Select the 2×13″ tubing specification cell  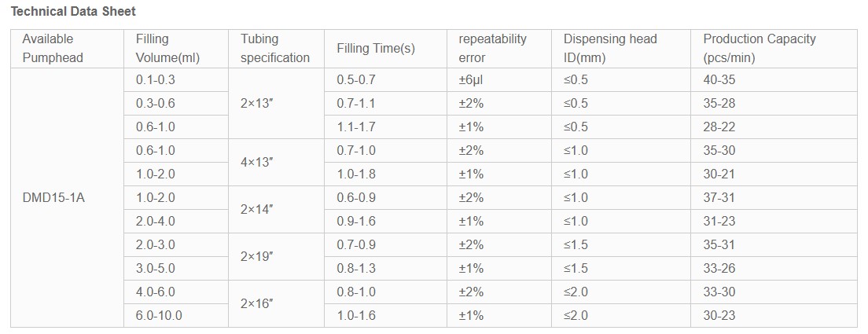(x=263, y=103)
